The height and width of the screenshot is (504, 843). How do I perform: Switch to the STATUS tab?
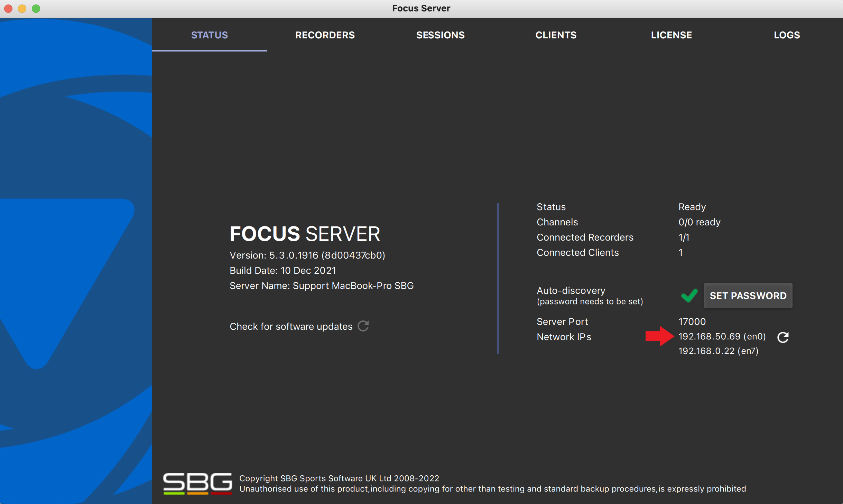pyautogui.click(x=210, y=35)
